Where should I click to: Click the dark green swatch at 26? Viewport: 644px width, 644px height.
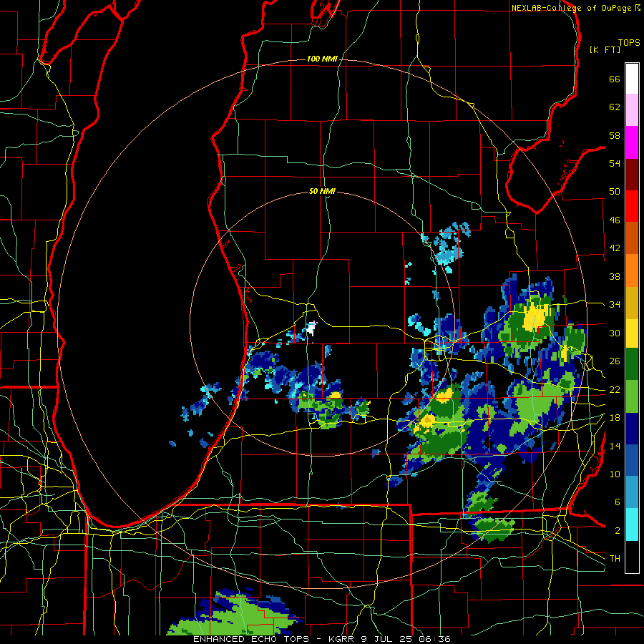(x=632, y=364)
